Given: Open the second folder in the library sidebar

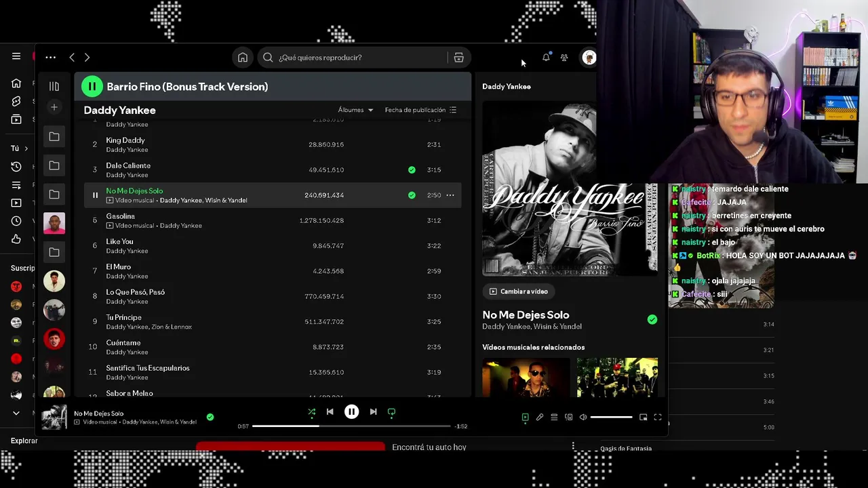Looking at the screenshot, I should 54,165.
